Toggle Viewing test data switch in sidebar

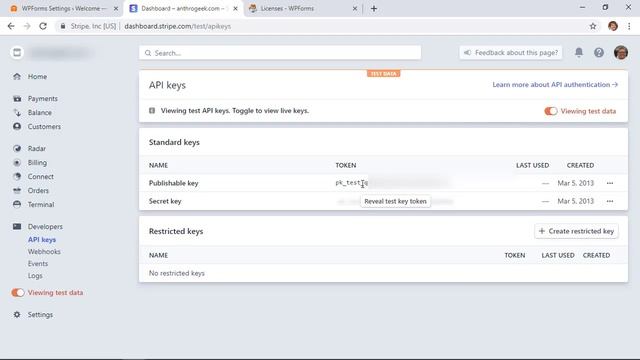18,293
